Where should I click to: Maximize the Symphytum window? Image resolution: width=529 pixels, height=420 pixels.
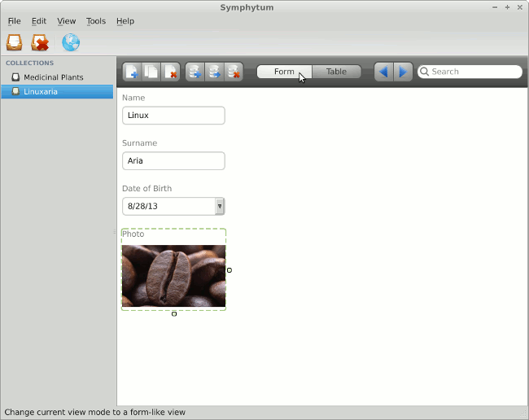507,7
